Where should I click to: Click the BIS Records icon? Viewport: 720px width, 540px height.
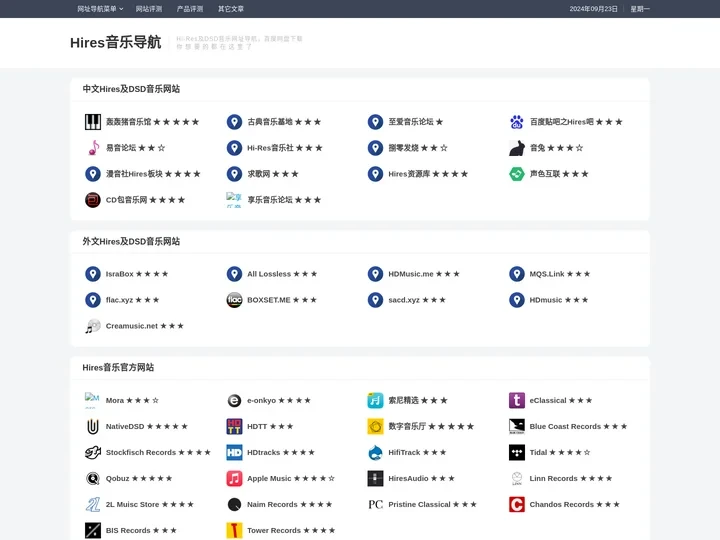tap(93, 530)
